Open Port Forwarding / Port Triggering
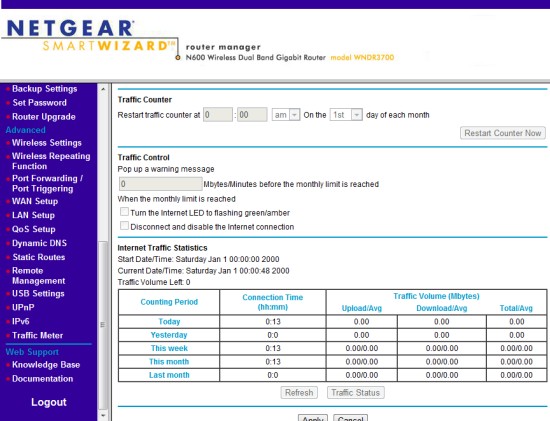Image resolution: width=550 pixels, height=421 pixels. pyautogui.click(x=47, y=183)
